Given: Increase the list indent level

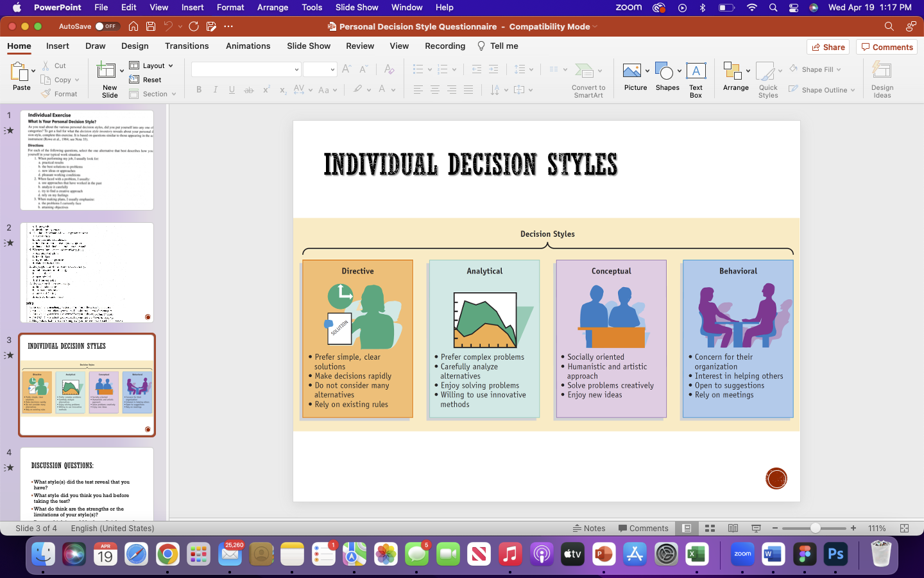Looking at the screenshot, I should pyautogui.click(x=493, y=69).
